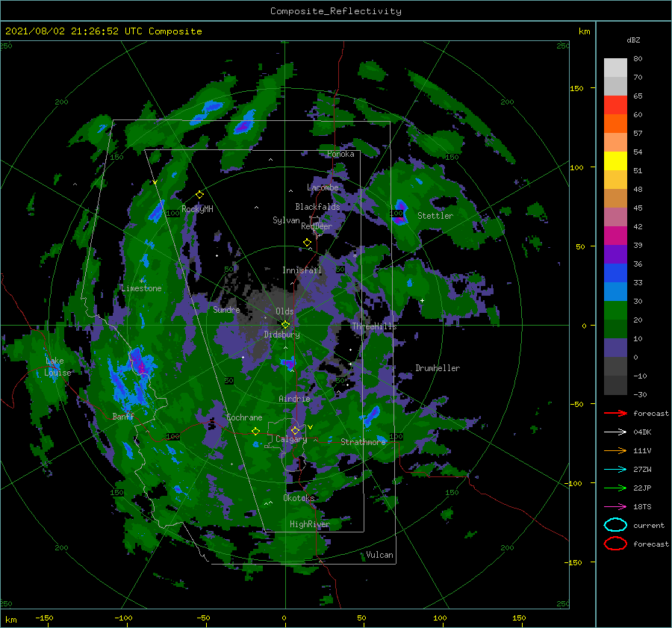The image size is (672, 628).
Task: Select the white 04DK arrow icon
Action: pyautogui.click(x=615, y=432)
